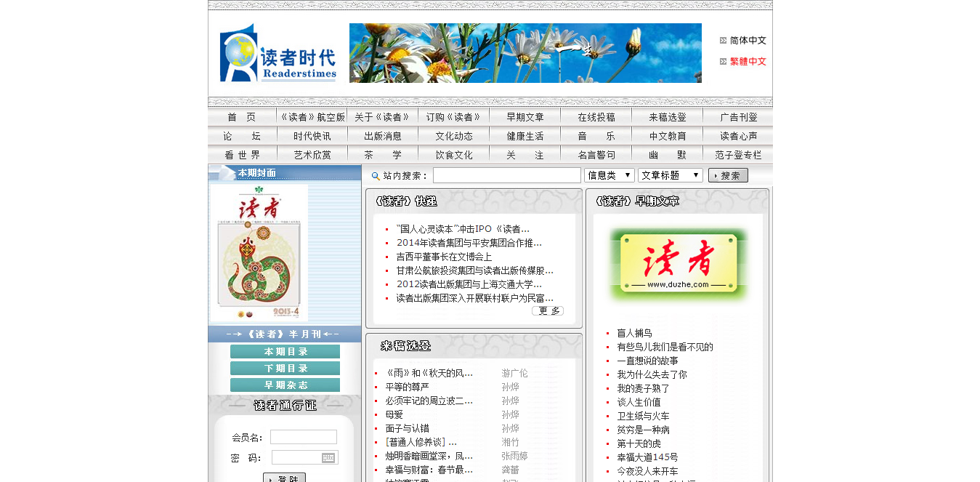Open article 一直想说的故事
Viewport: 980px width, 482px height.
click(x=647, y=361)
